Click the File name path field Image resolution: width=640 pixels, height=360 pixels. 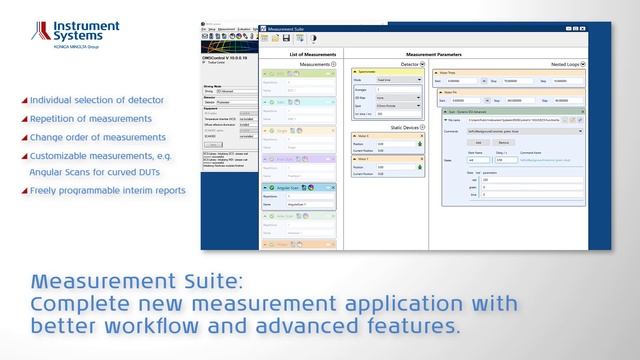(x=513, y=120)
